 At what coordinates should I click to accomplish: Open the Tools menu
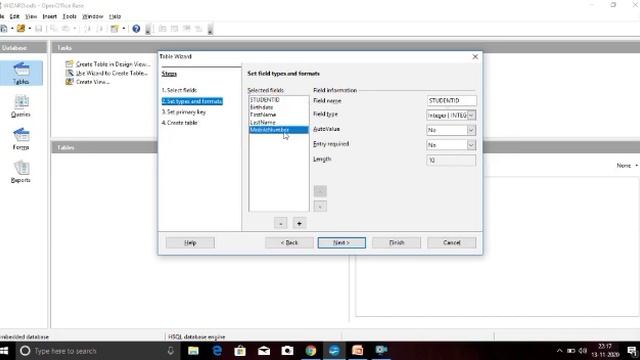point(69,16)
